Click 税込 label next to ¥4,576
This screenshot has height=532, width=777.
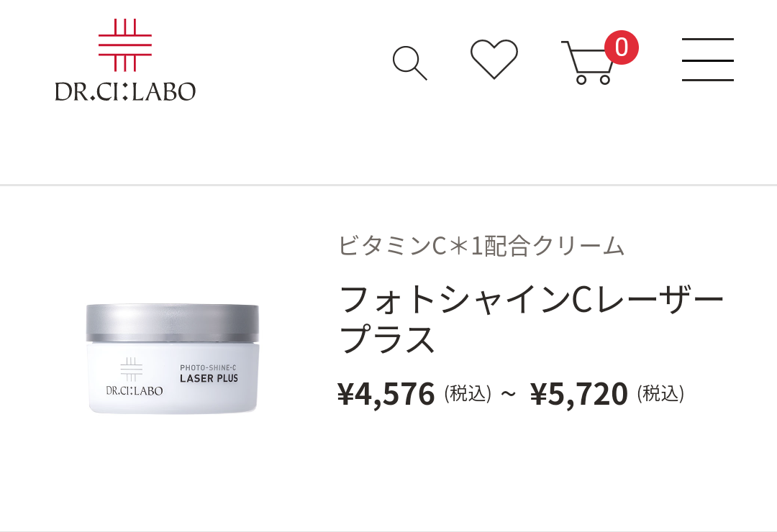pyautogui.click(x=468, y=394)
